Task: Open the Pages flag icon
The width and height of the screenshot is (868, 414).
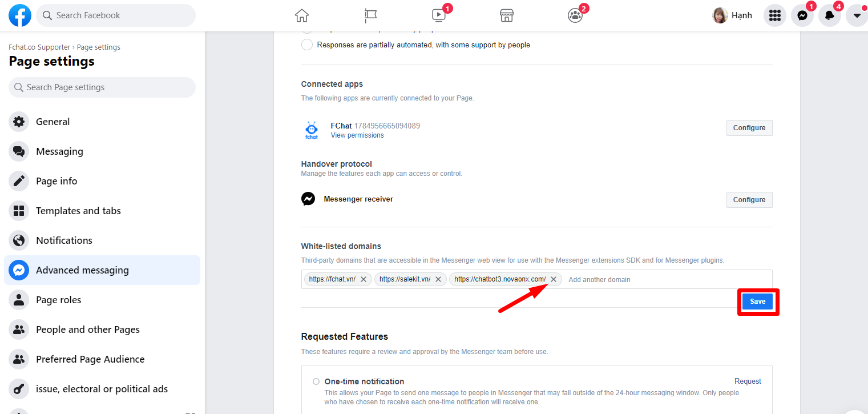Action: [370, 15]
